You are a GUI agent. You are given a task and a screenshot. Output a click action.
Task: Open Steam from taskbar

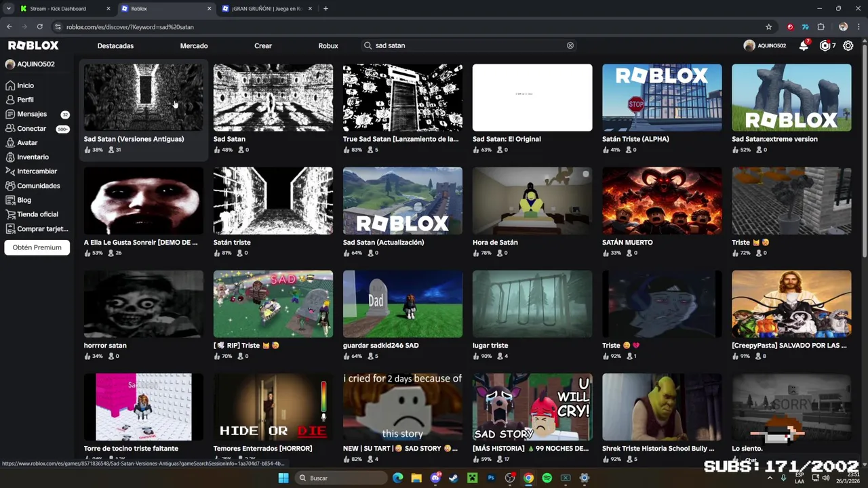[x=454, y=478]
